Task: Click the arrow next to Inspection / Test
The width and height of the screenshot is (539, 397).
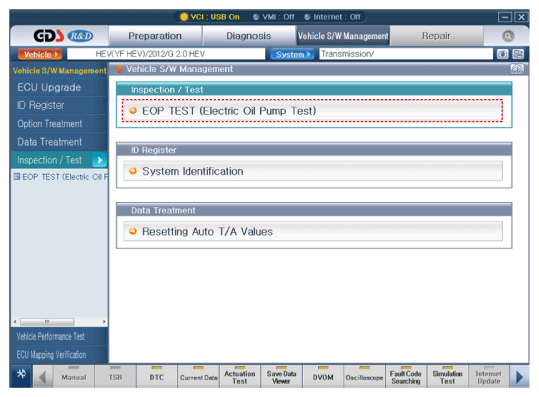Action: pyautogui.click(x=100, y=160)
